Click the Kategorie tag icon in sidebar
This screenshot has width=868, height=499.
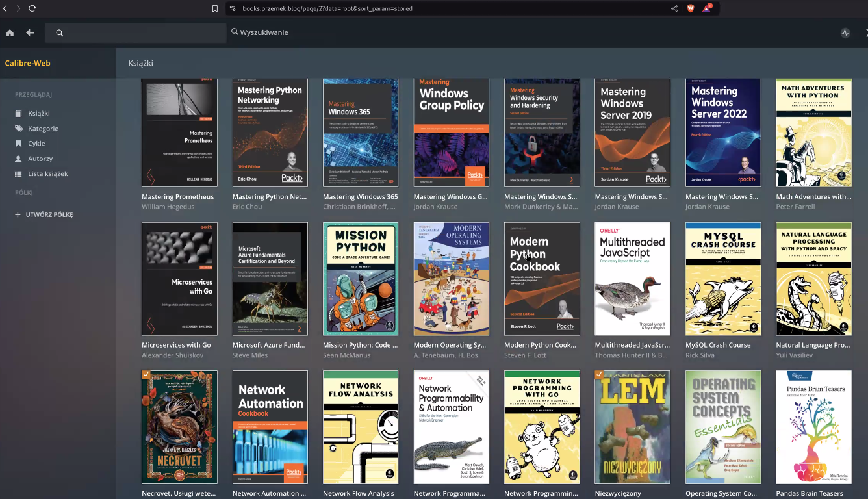point(18,129)
